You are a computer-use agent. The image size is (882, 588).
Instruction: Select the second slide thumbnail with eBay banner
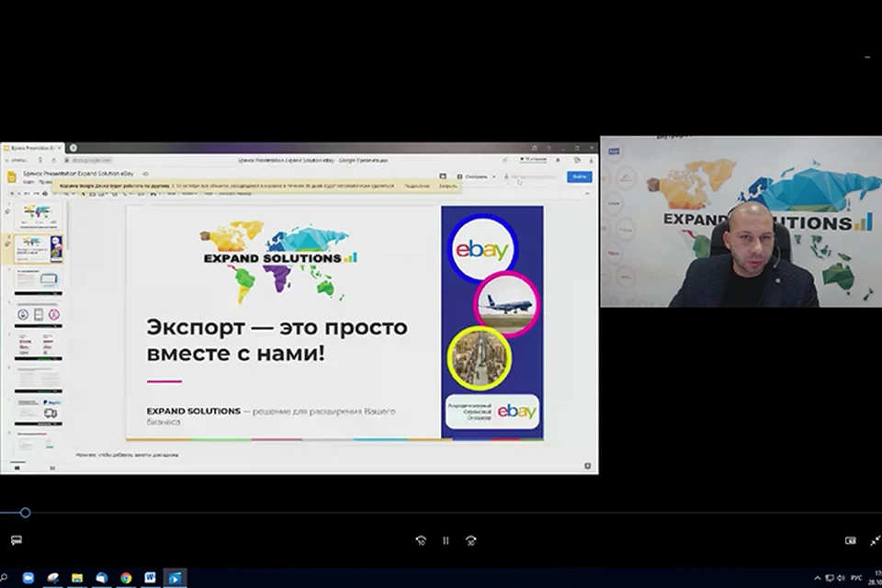pos(39,249)
